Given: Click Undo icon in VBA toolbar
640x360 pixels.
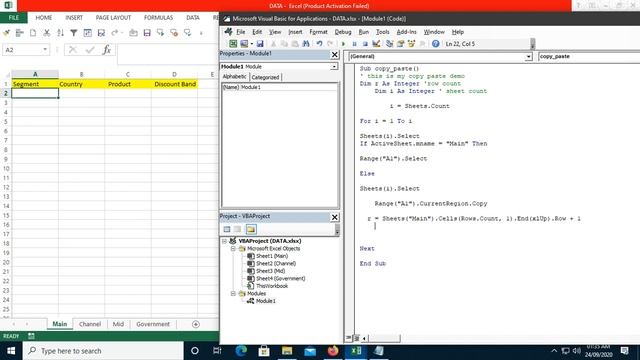Looking at the screenshot, I should [x=319, y=44].
